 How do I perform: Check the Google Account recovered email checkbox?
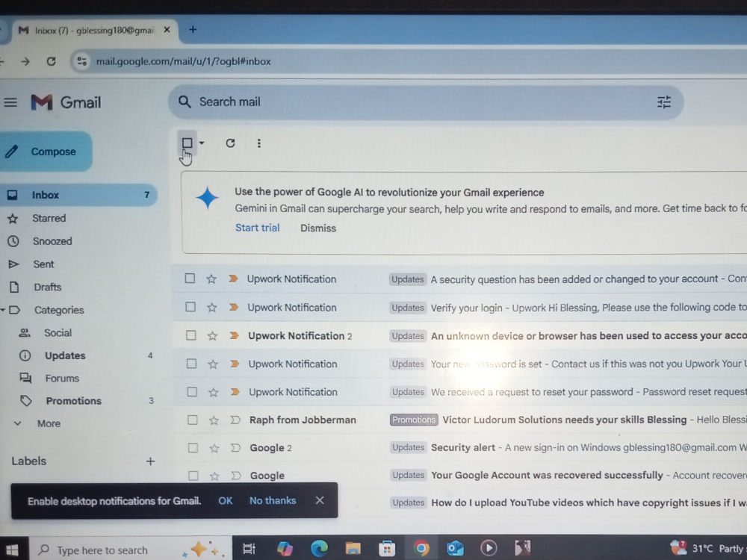tap(193, 475)
